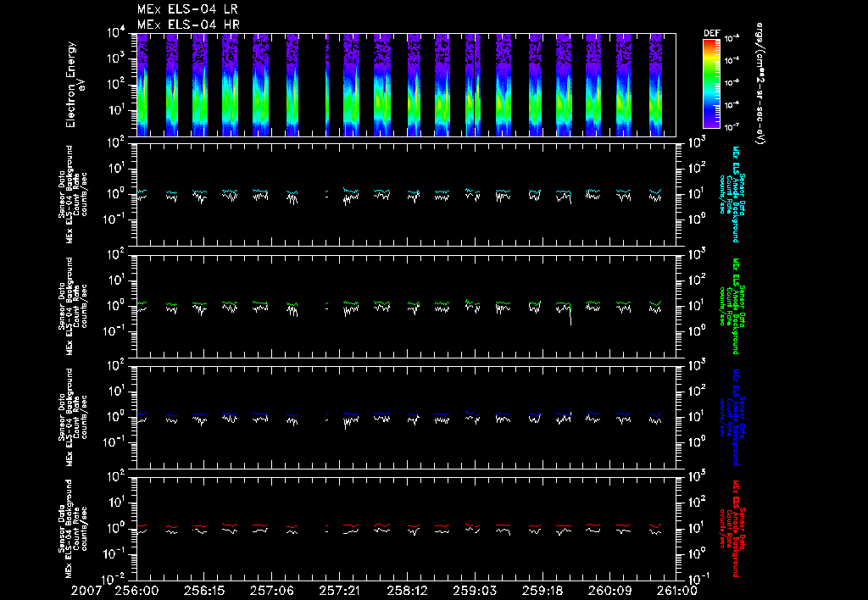Click the '259:18' time axis label
Viewport: 868px width, 600px height.
[542, 591]
